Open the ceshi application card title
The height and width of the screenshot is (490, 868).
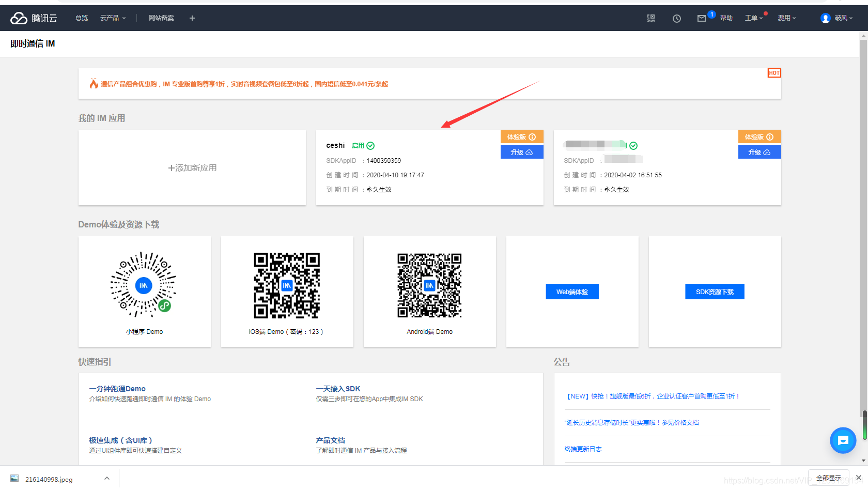pos(335,145)
